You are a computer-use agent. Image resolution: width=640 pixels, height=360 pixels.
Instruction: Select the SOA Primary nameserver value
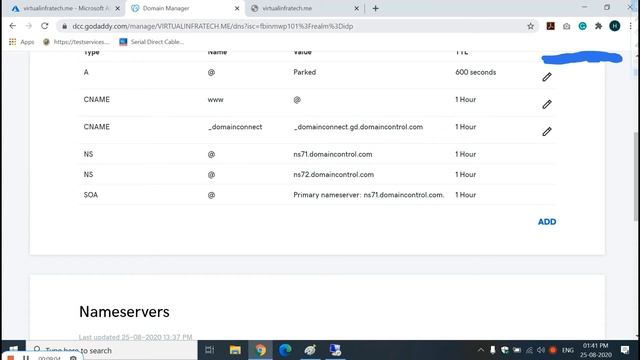tap(369, 195)
